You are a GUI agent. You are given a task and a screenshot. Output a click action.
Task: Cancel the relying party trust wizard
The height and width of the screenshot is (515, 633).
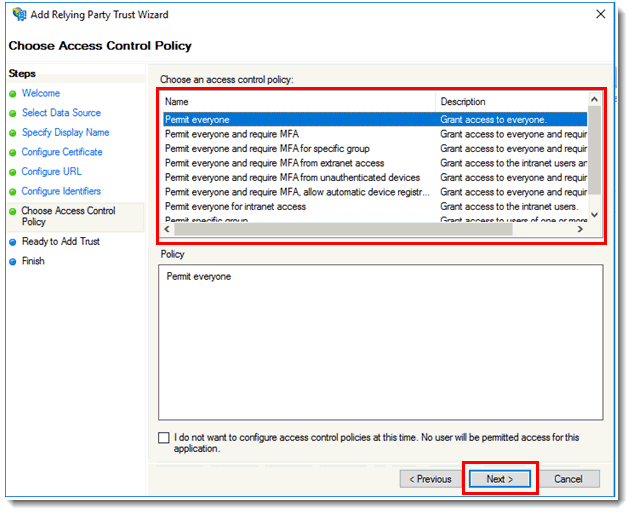point(568,479)
